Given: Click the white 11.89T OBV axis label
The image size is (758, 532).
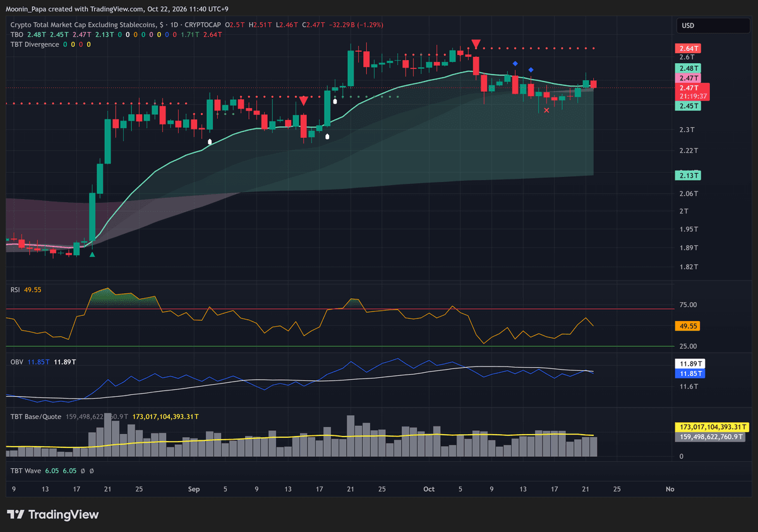Looking at the screenshot, I should [x=690, y=364].
